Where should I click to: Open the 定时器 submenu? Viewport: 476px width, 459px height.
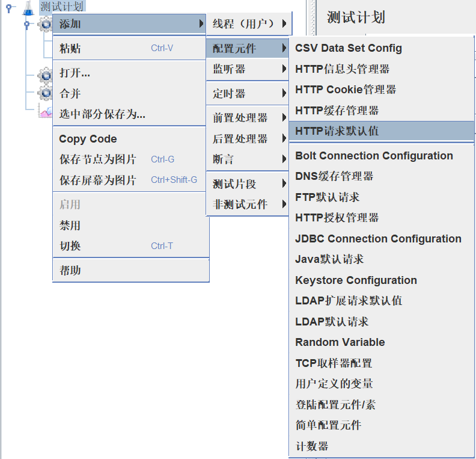pyautogui.click(x=247, y=93)
